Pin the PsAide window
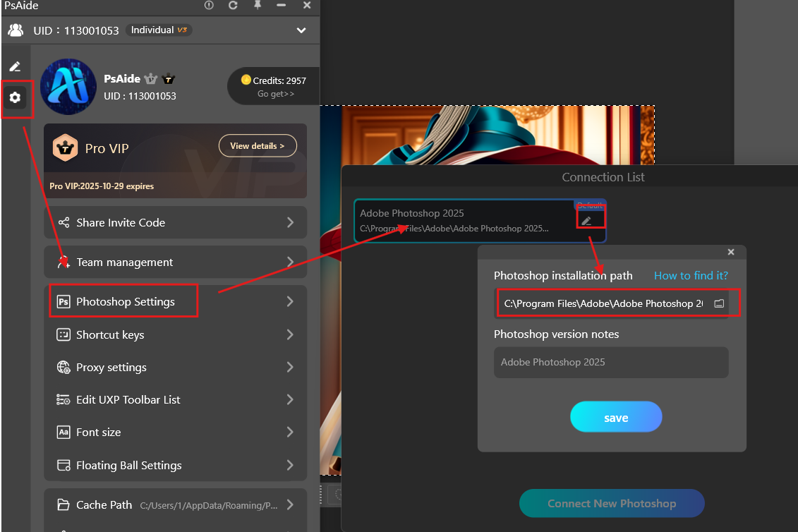 point(258,6)
